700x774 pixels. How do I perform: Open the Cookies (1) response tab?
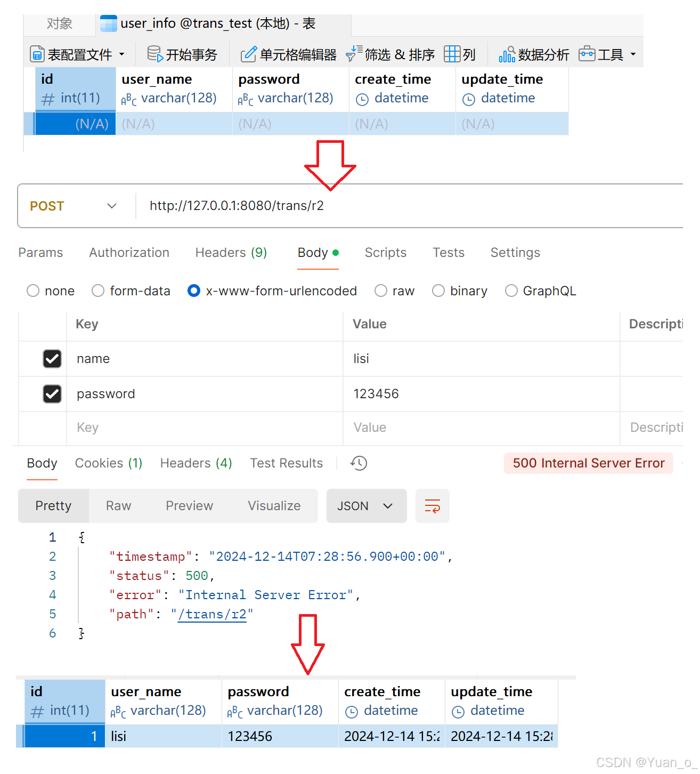coord(108,463)
